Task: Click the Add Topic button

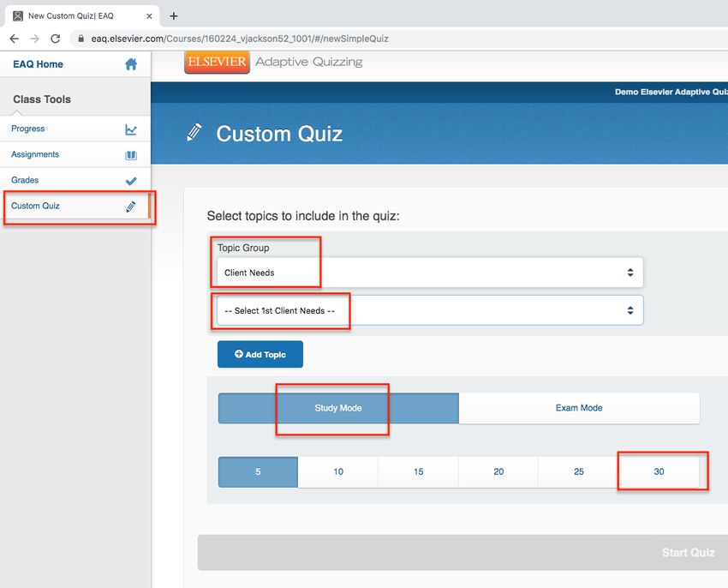Action: (260, 354)
